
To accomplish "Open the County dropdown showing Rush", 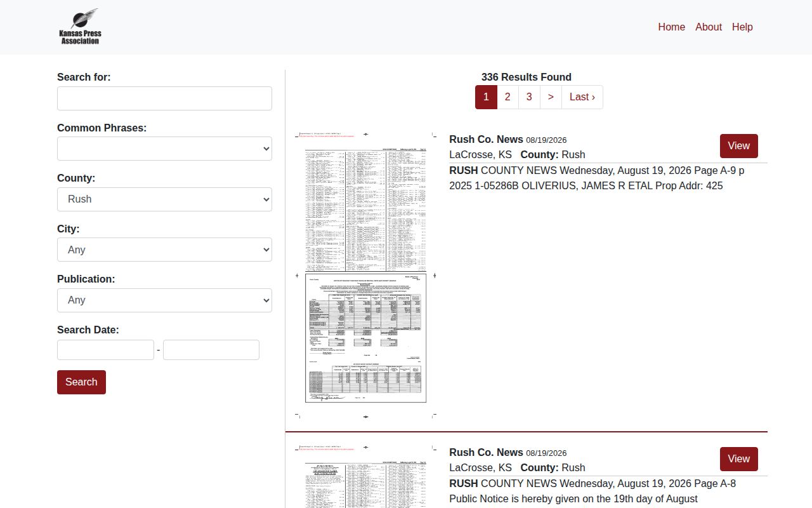I will coord(164,199).
